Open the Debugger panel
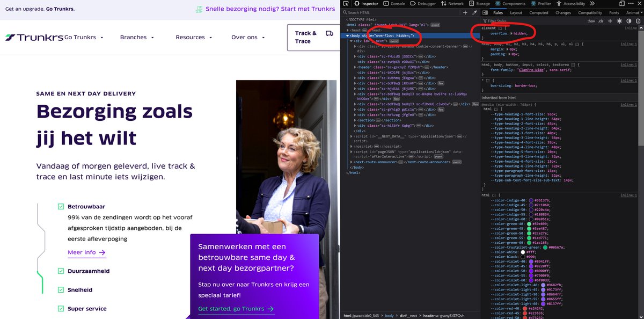Viewport: 644px width, 319px height. (424, 4)
